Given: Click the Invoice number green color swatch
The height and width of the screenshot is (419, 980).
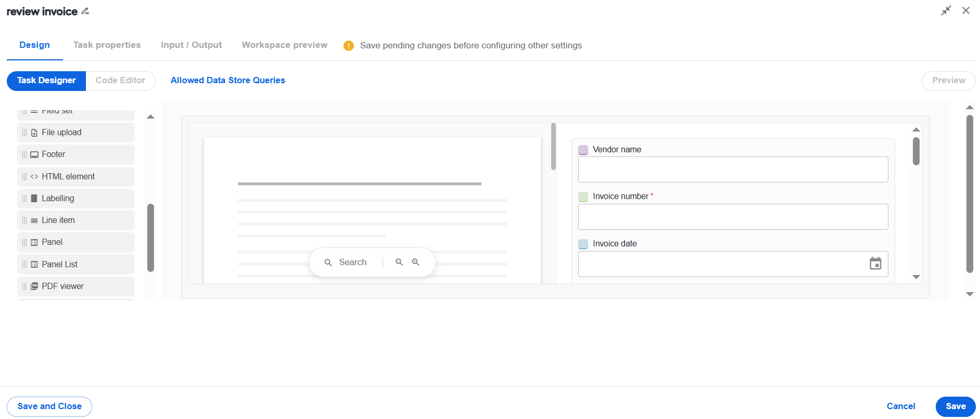Looking at the screenshot, I should (583, 197).
